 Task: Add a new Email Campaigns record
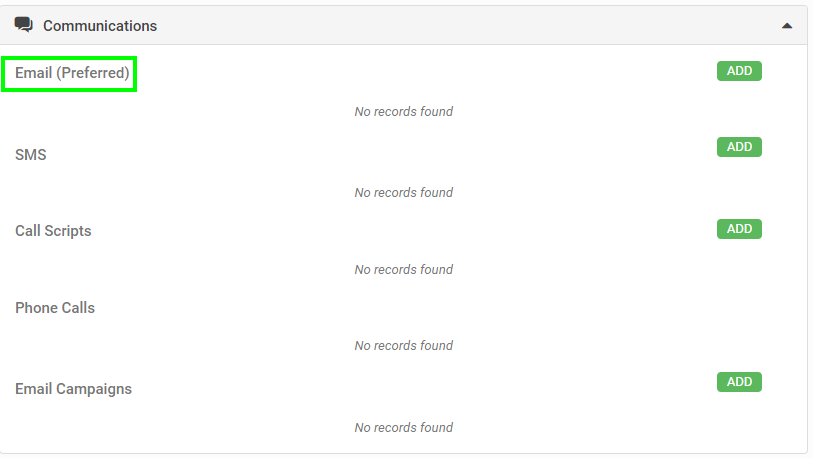click(739, 382)
